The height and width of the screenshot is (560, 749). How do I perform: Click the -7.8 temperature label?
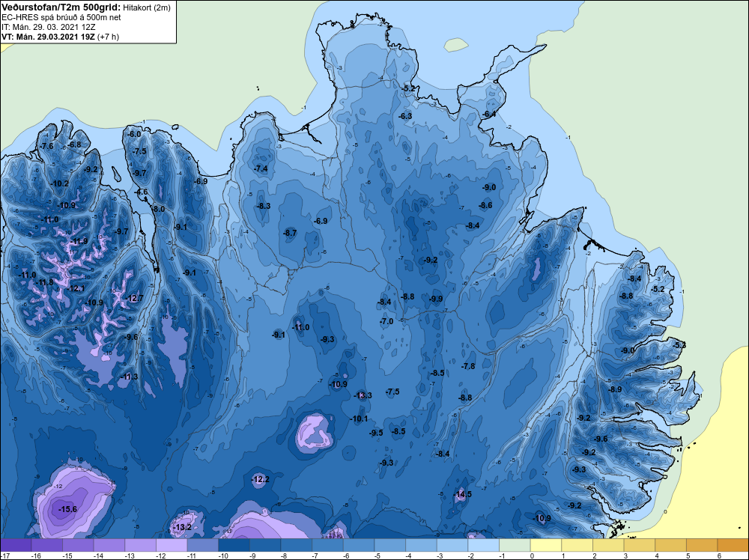click(x=468, y=366)
